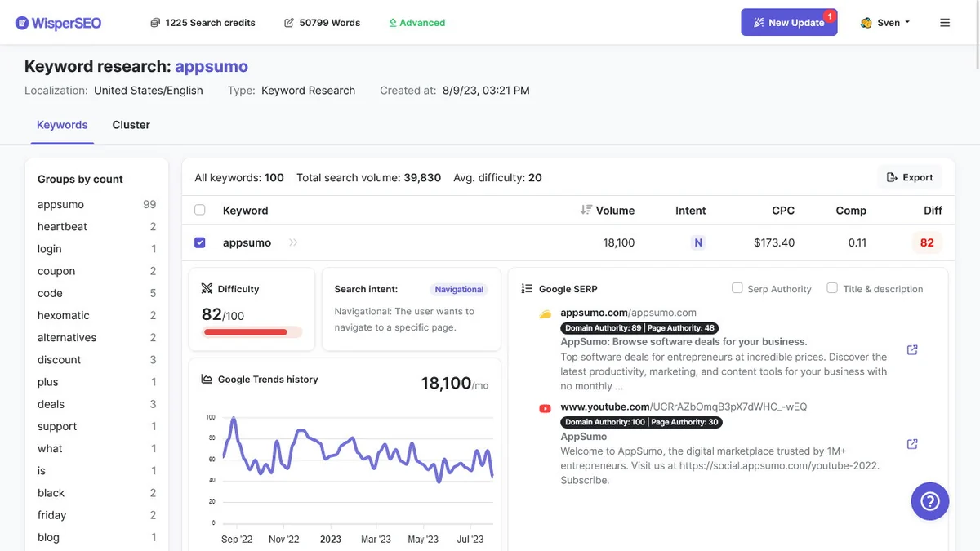
Task: Enable the Serp Authority checkbox
Action: (x=737, y=288)
